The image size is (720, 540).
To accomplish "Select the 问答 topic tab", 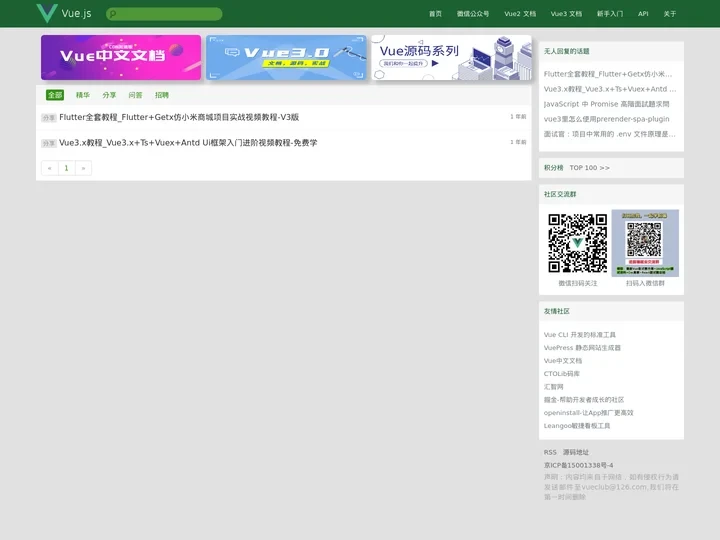I will pos(135,95).
